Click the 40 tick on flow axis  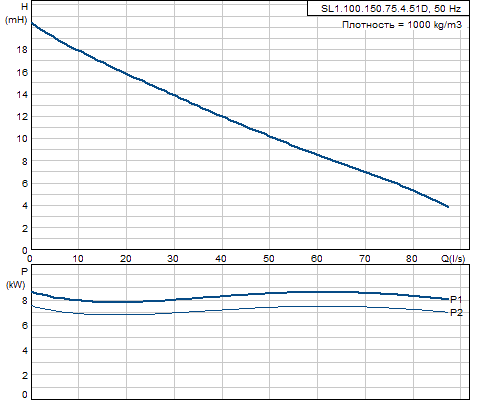point(221,258)
